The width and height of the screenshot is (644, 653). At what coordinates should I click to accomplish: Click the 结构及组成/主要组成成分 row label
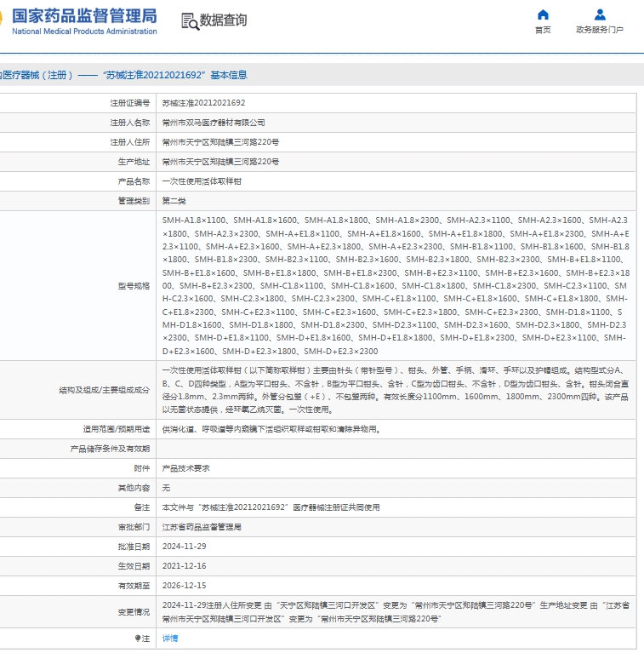105,390
